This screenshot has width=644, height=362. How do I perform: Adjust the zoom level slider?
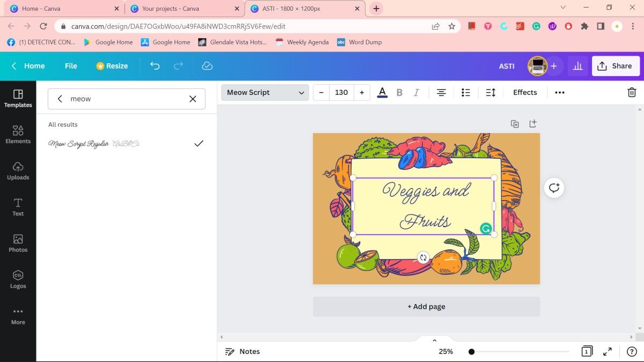[x=471, y=351]
